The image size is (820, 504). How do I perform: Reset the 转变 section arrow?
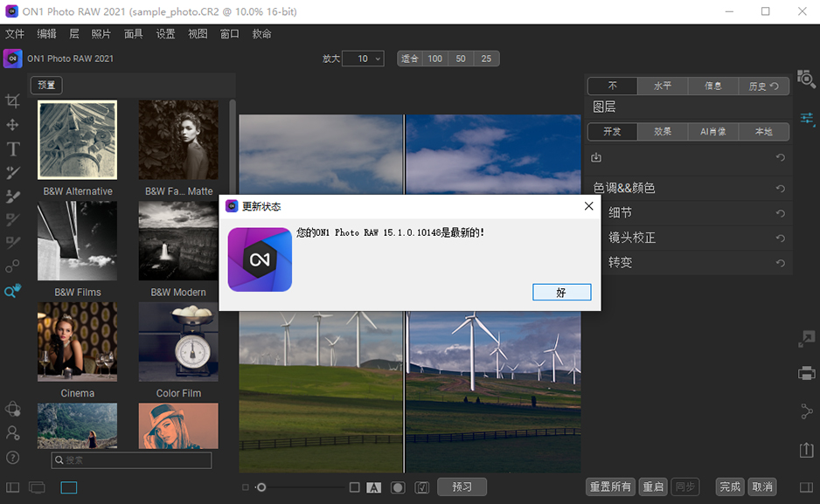point(781,263)
